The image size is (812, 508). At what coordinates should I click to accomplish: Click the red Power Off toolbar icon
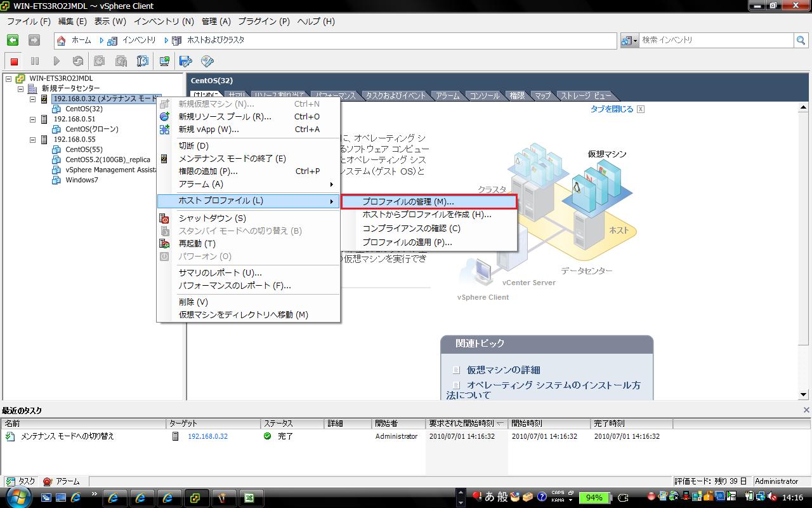[14, 61]
